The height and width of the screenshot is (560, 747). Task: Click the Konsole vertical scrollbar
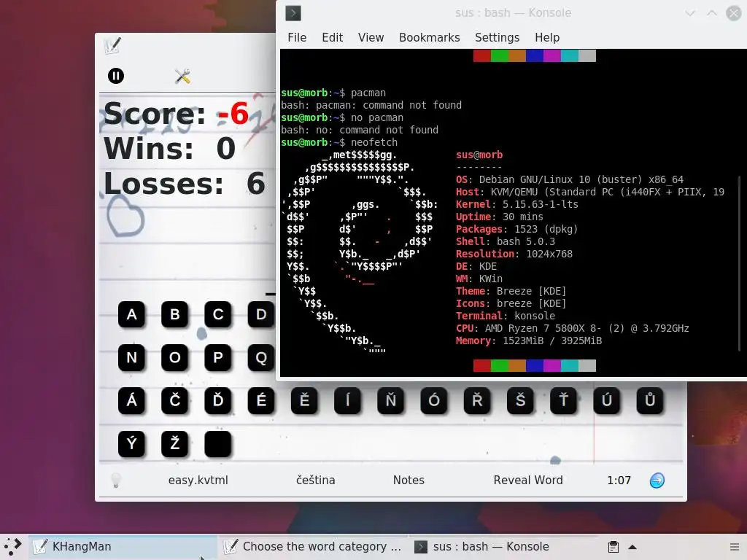(x=740, y=262)
